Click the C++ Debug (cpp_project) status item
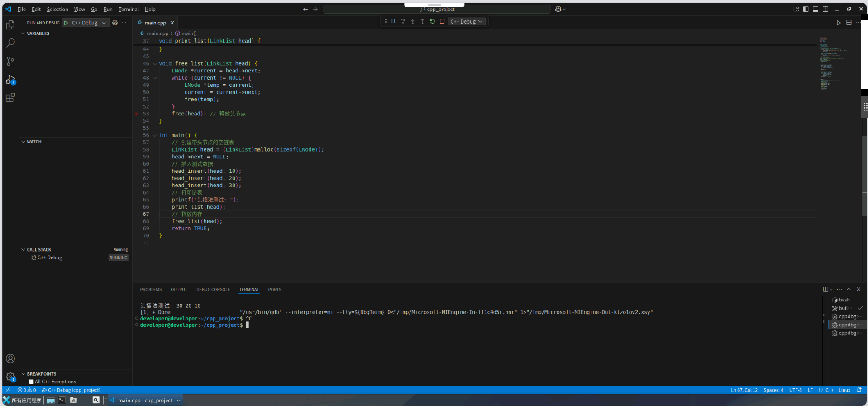The width and height of the screenshot is (868, 406). click(71, 390)
